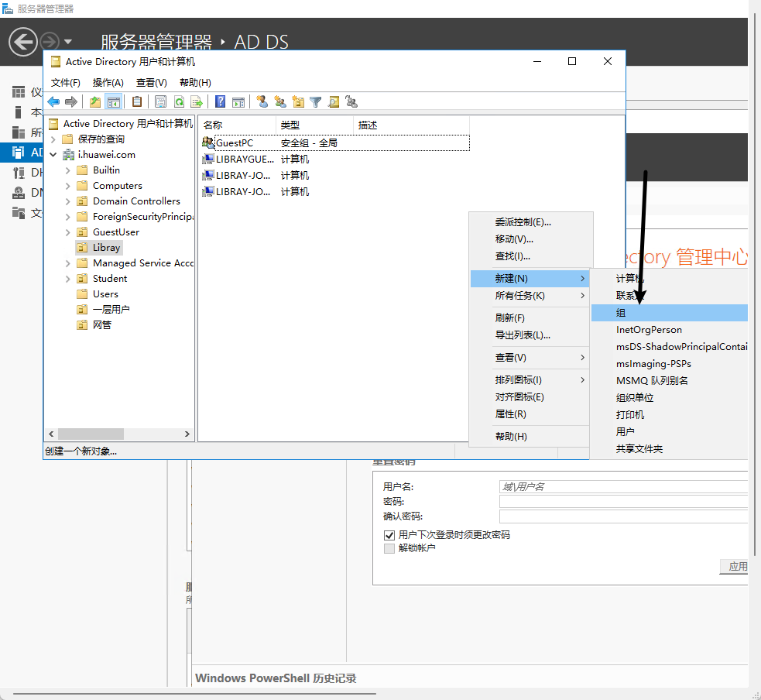The height and width of the screenshot is (700, 761).
Task: Click the back arrow in the AD toolbar
Action: (x=53, y=101)
